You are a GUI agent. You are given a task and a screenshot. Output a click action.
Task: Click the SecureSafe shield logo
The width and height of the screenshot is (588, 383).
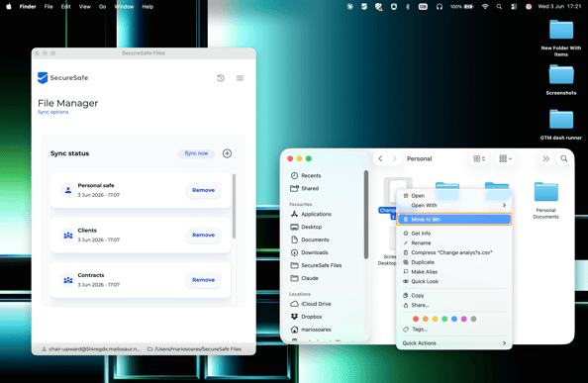click(43, 77)
